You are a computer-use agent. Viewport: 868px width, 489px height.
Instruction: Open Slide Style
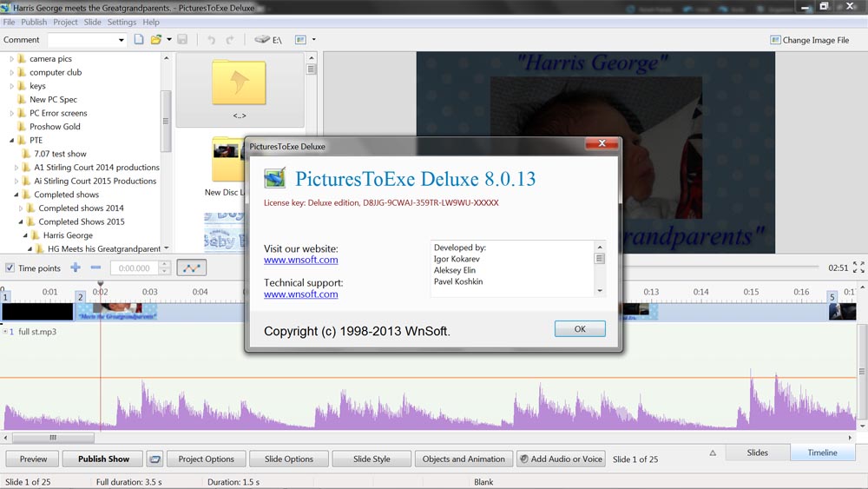point(372,459)
